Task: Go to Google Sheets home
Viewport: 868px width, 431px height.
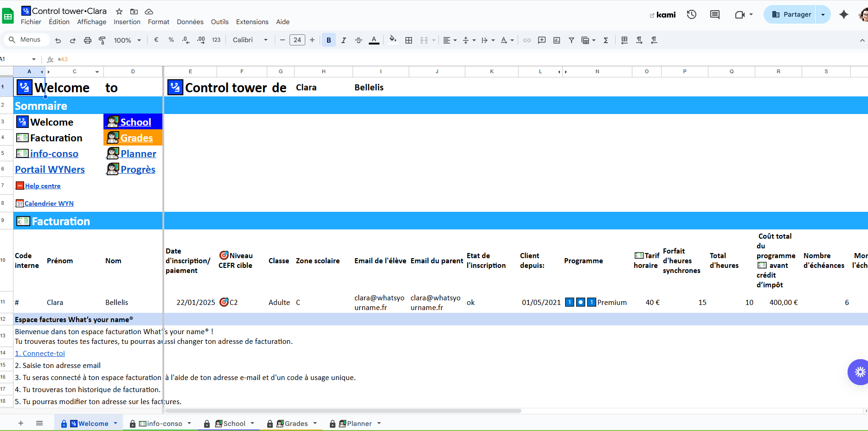Action: tap(8, 16)
